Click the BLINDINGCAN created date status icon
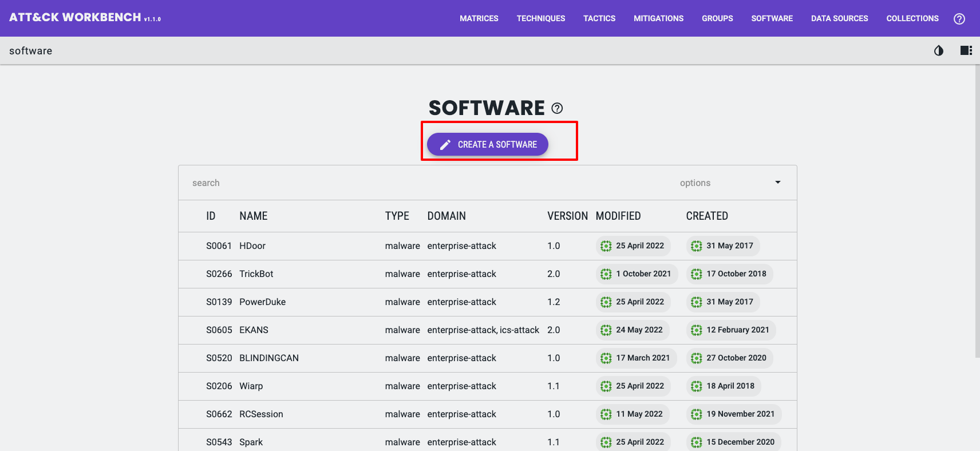 [x=696, y=358]
